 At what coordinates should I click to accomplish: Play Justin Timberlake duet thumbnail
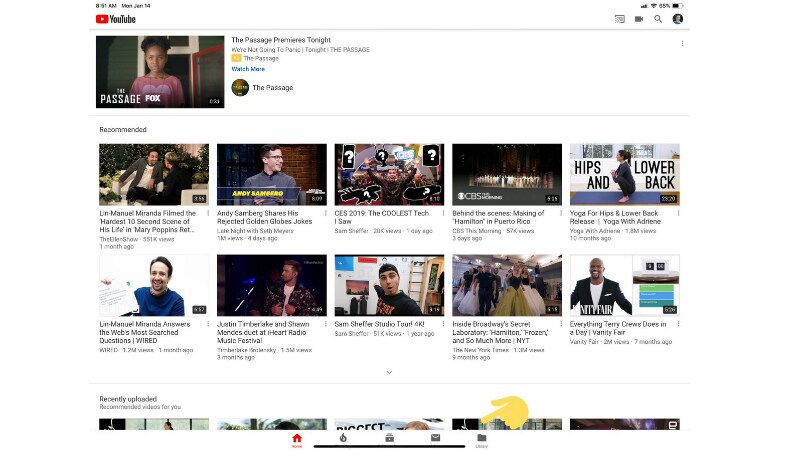[x=272, y=285]
